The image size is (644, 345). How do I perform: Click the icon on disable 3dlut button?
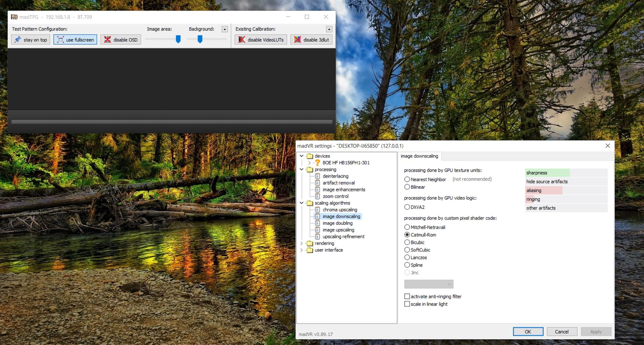[298, 40]
